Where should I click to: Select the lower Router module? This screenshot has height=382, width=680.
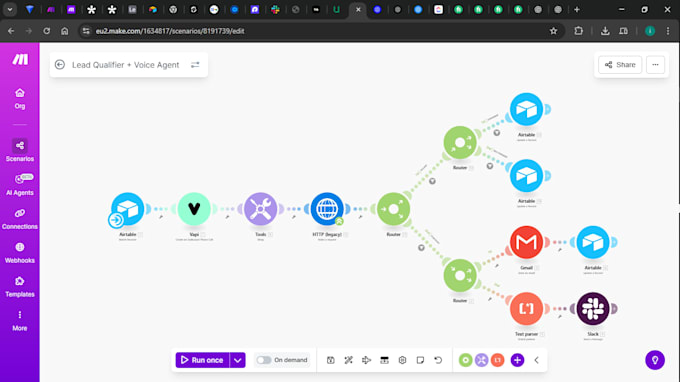(x=460, y=275)
